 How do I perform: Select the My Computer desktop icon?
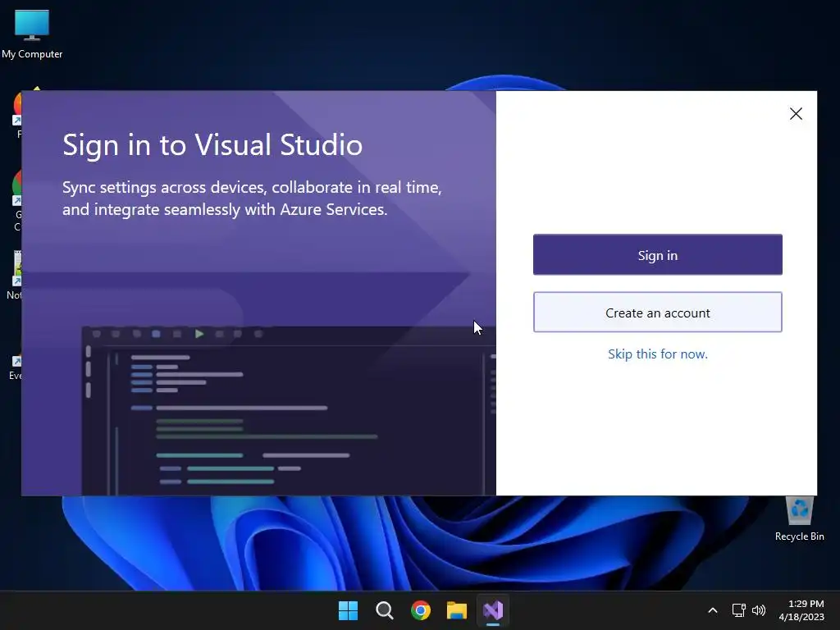(x=32, y=34)
